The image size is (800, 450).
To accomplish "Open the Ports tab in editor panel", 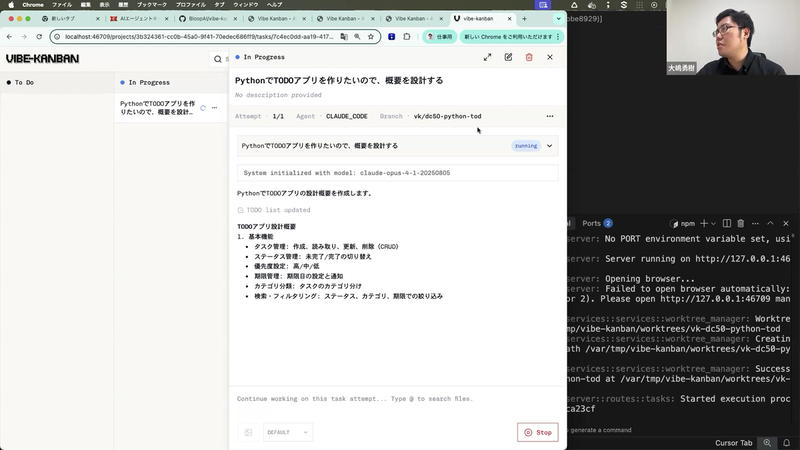I will [597, 223].
